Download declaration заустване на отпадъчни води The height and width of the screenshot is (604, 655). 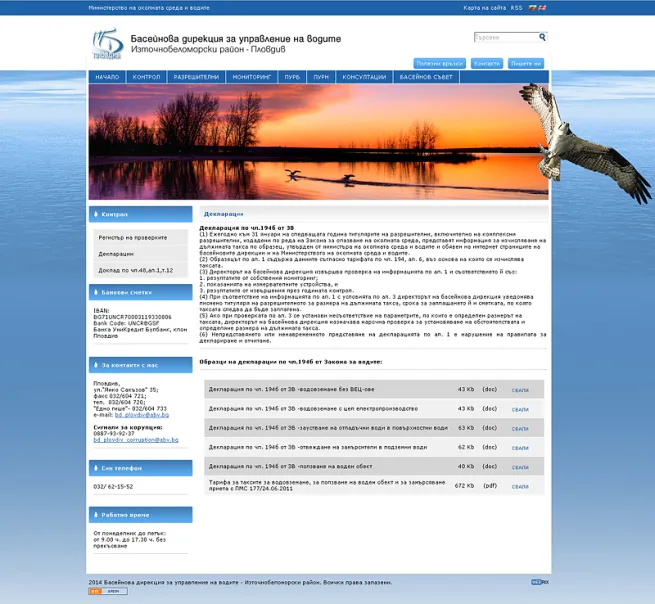(520, 429)
